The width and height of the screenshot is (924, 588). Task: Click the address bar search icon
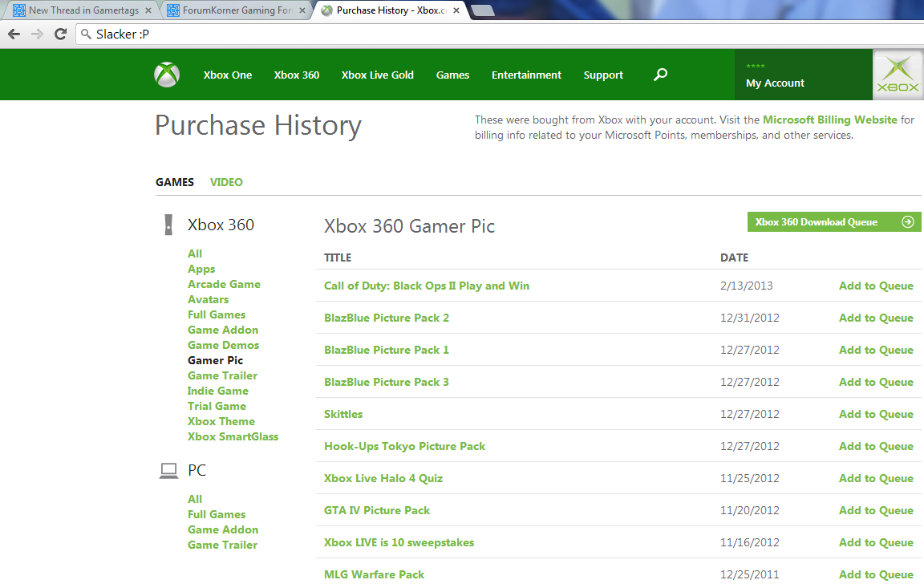86,34
